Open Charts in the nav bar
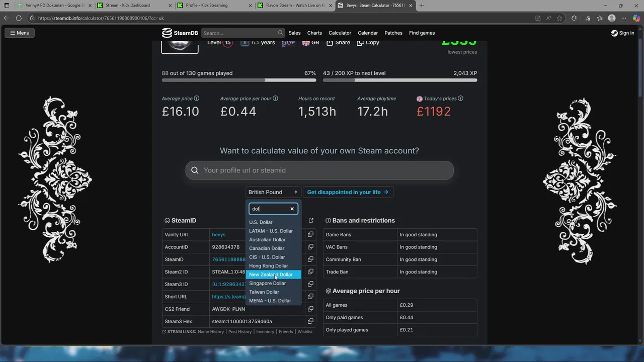Screen dimensions: 644x362 click(x=314, y=33)
